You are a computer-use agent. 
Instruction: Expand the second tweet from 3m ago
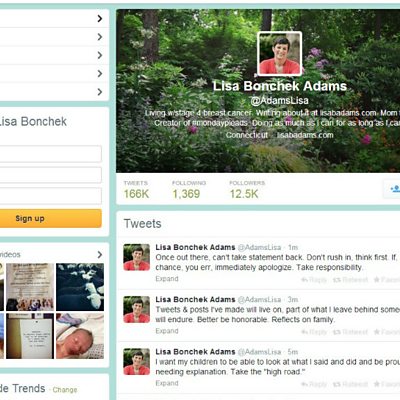[167, 331]
